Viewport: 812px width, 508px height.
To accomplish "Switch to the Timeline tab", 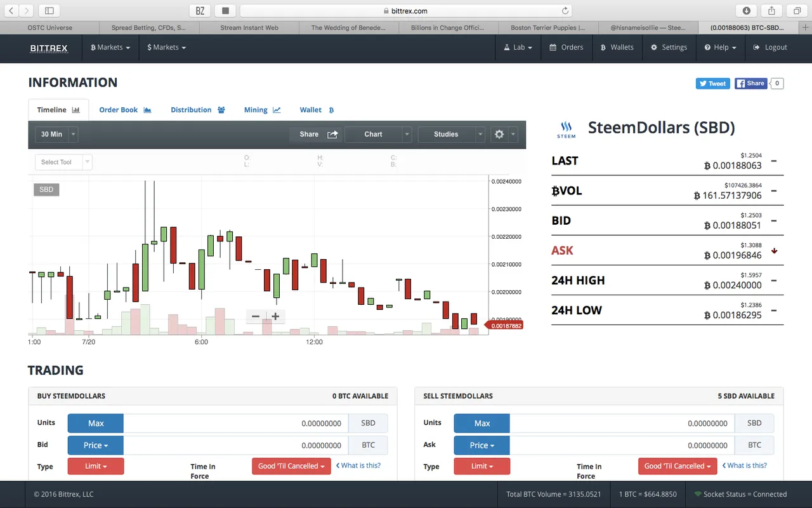I will 58,110.
